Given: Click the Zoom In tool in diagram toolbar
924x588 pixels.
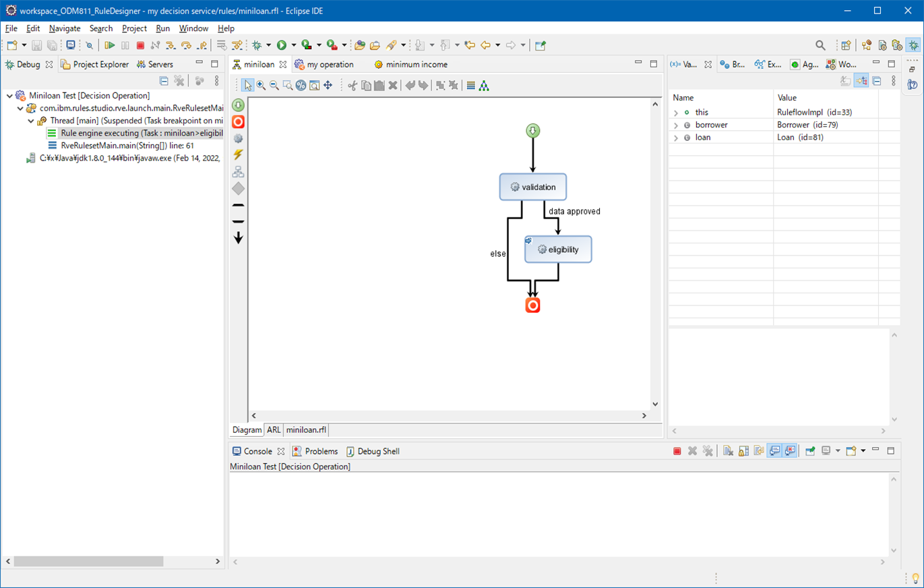Looking at the screenshot, I should [261, 85].
